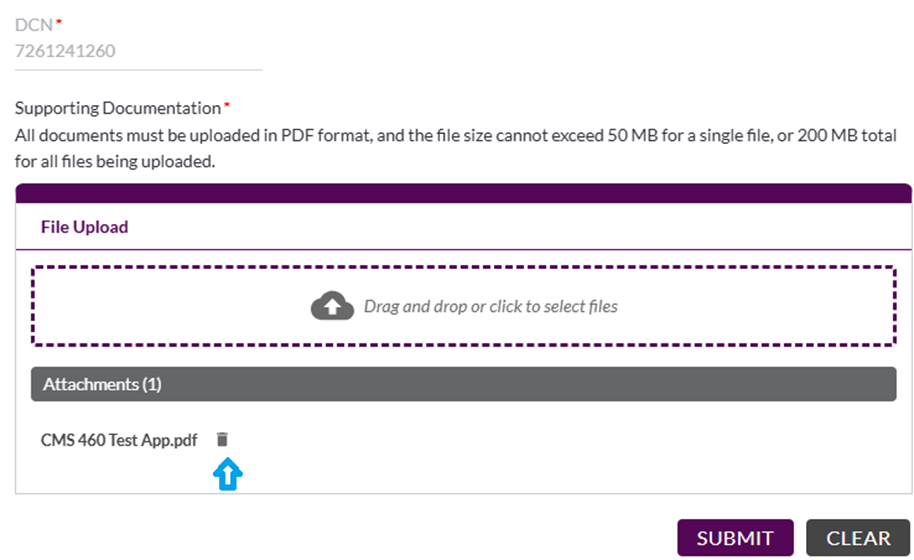Collapse the Attachments (1) header bar

463,384
